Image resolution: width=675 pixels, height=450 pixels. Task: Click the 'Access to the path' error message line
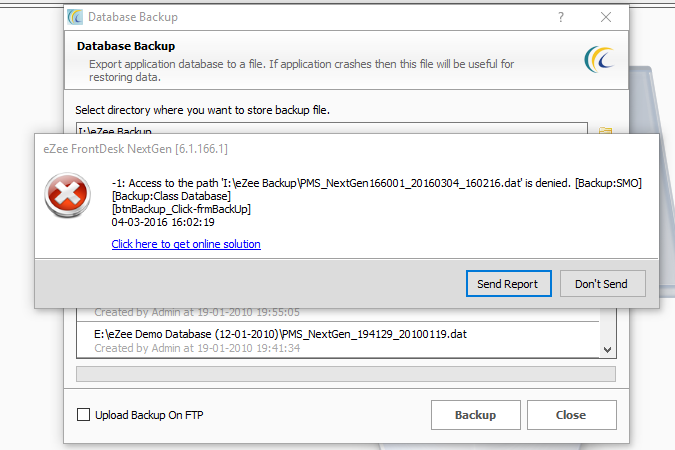pos(377,183)
